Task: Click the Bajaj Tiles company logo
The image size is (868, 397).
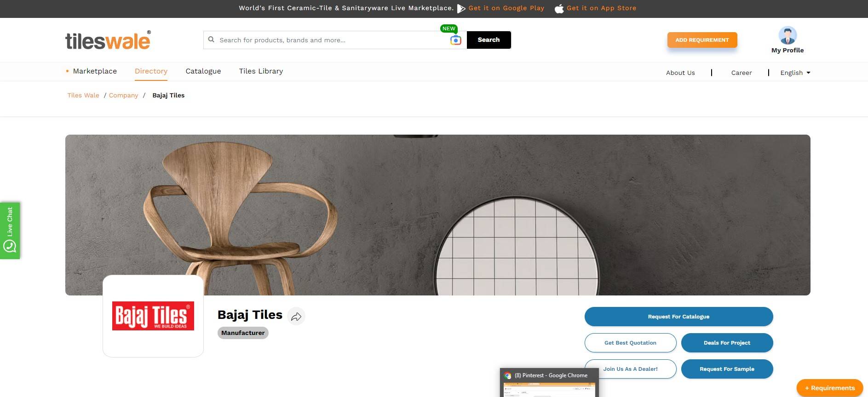Action: 153,316
